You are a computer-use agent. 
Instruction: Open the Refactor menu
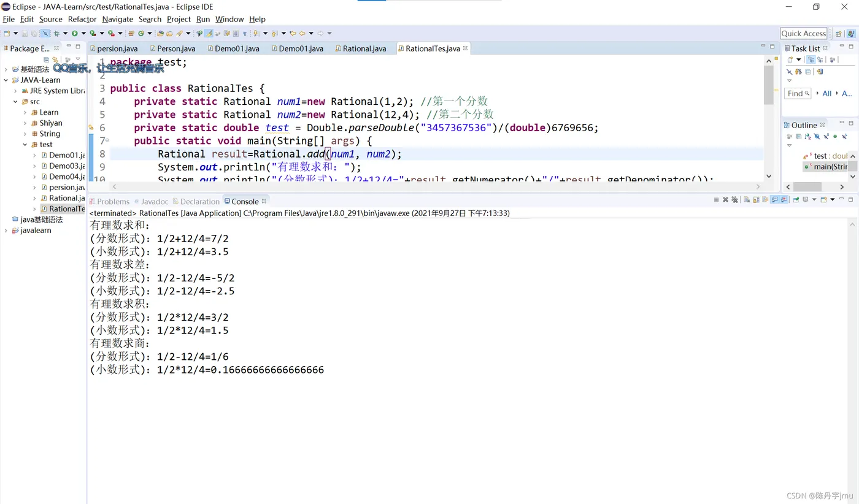pyautogui.click(x=82, y=19)
